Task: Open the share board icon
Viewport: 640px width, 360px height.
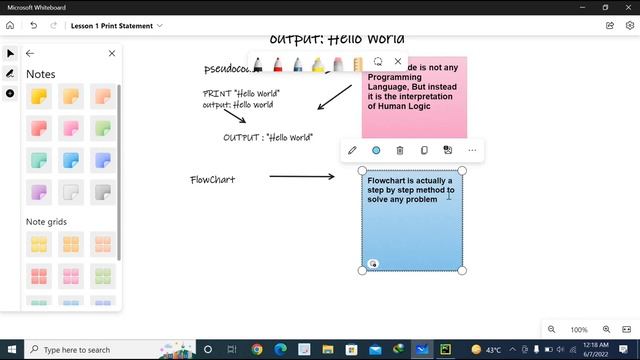Action: 610,25
